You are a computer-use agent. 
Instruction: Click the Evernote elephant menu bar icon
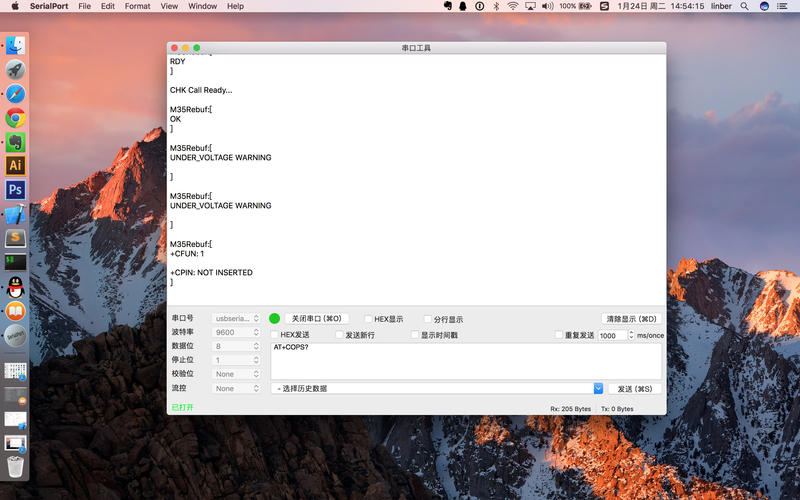tap(447, 6)
